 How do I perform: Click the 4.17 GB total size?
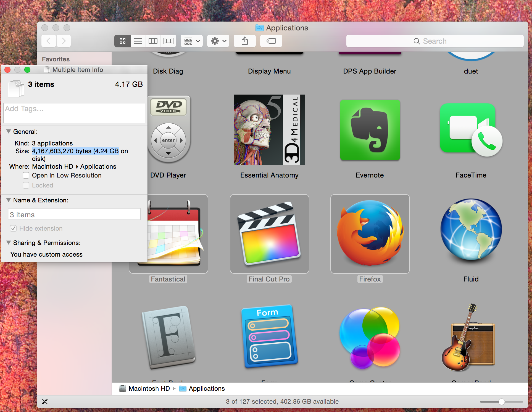pos(129,84)
